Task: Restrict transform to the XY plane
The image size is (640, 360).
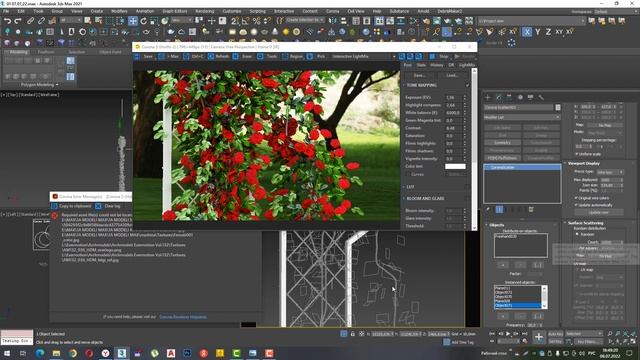Action: (559, 32)
